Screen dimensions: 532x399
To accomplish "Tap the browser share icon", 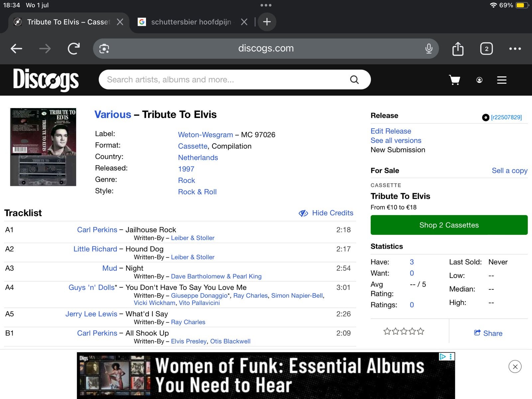I will (x=458, y=49).
